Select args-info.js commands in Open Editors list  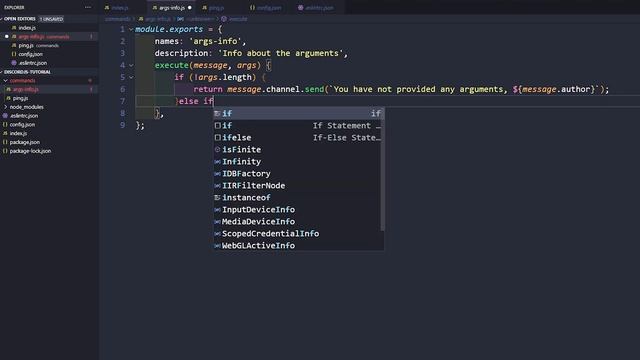coord(49,37)
